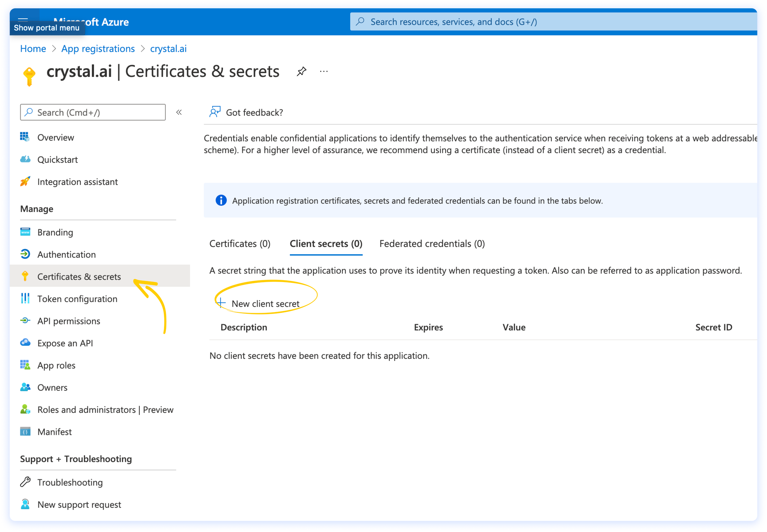Image resolution: width=767 pixels, height=532 pixels.
Task: Launch Integration assistant rocket item
Action: click(77, 182)
